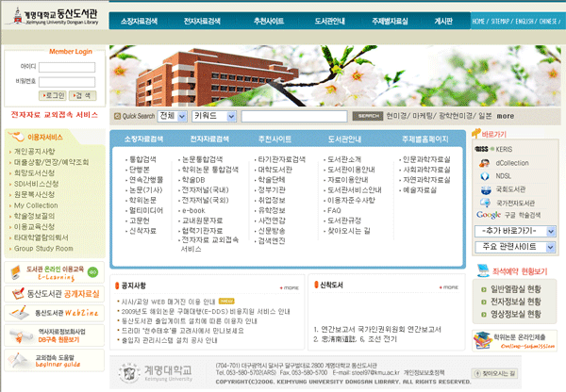Click the 비밀번호 input field

(67, 82)
